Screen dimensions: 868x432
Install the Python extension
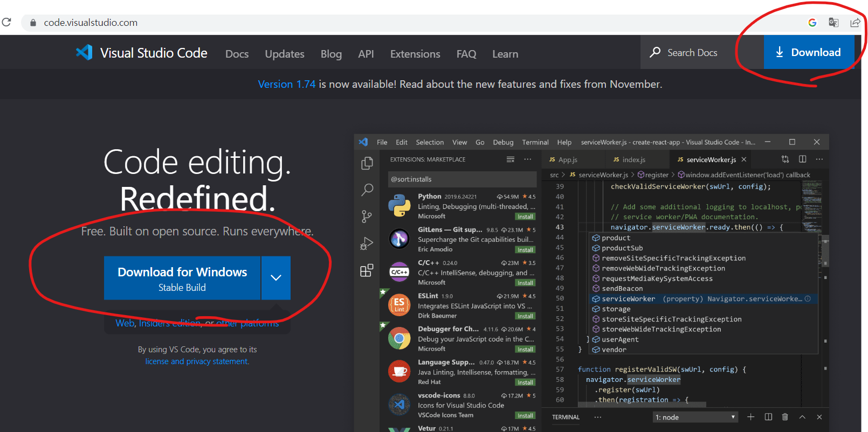click(x=525, y=217)
